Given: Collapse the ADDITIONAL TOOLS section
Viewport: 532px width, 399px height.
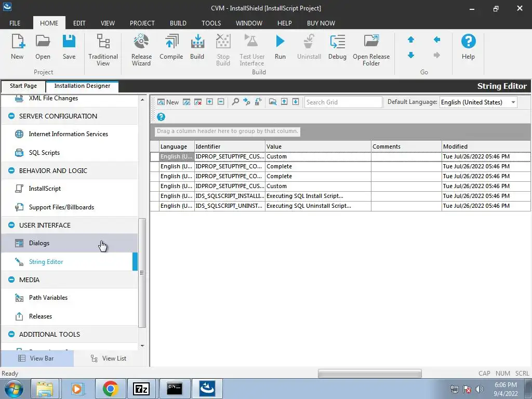Looking at the screenshot, I should (11, 334).
